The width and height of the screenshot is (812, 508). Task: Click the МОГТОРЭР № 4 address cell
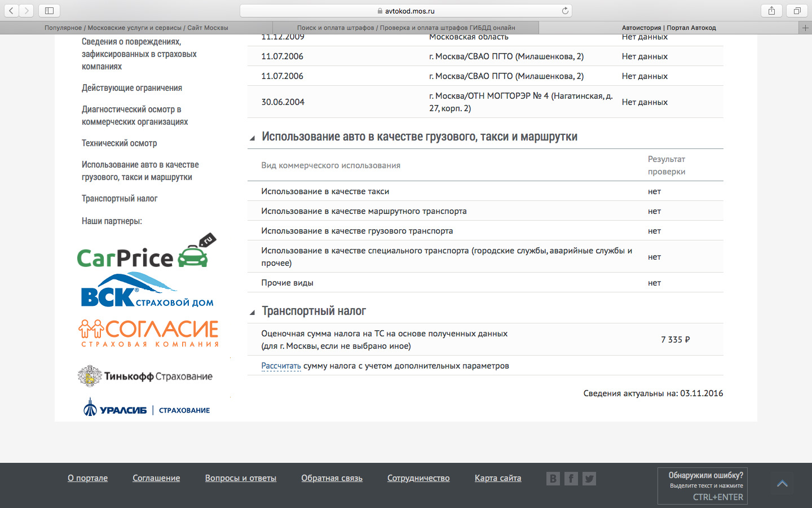[x=521, y=102]
